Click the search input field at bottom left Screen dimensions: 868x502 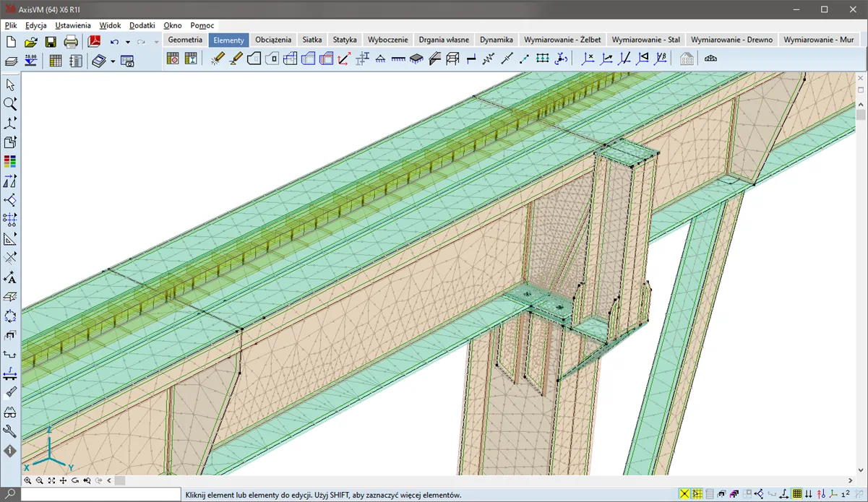pyautogui.click(x=100, y=495)
